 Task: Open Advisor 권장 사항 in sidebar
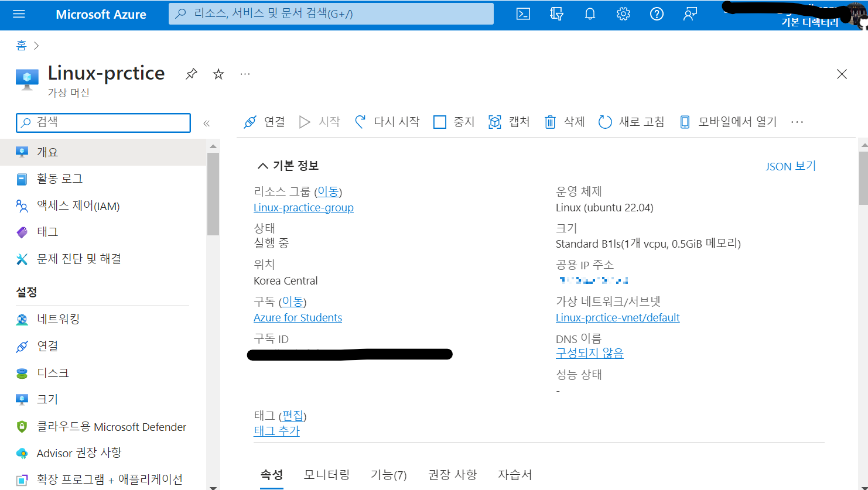tap(103, 453)
